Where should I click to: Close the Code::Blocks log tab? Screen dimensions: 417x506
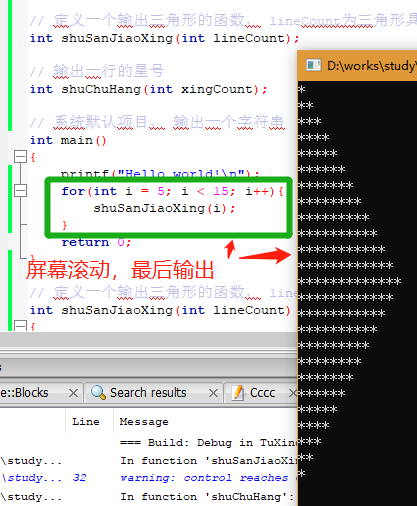tap(74, 393)
